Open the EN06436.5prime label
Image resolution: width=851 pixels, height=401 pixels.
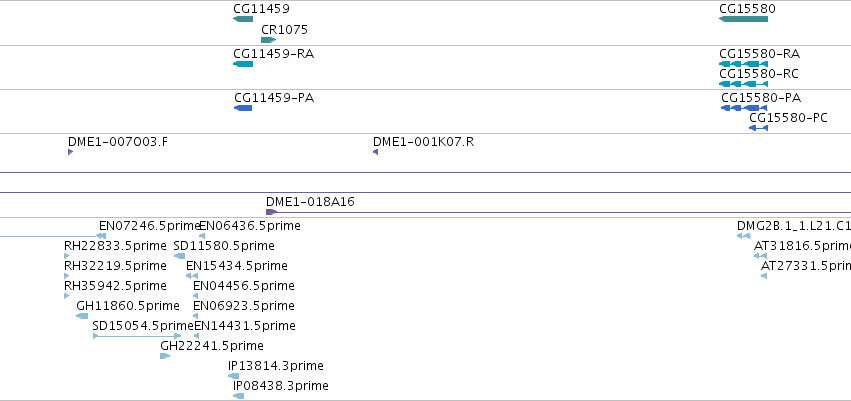[250, 226]
